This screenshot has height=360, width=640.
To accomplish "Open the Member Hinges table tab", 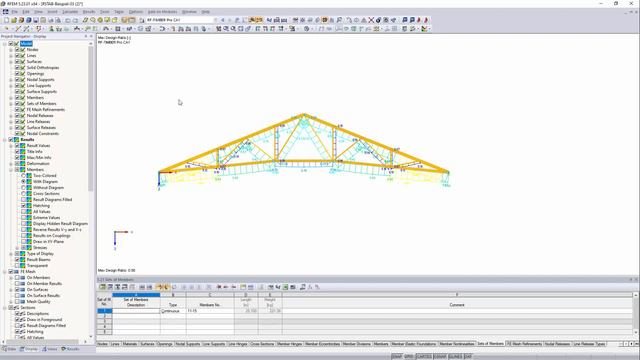I will point(289,344).
